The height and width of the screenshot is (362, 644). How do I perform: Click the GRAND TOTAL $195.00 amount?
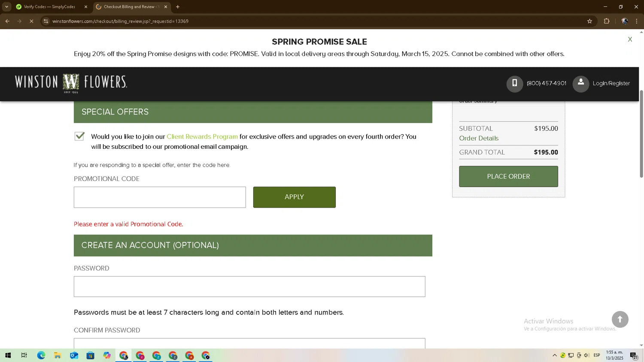pos(546,152)
